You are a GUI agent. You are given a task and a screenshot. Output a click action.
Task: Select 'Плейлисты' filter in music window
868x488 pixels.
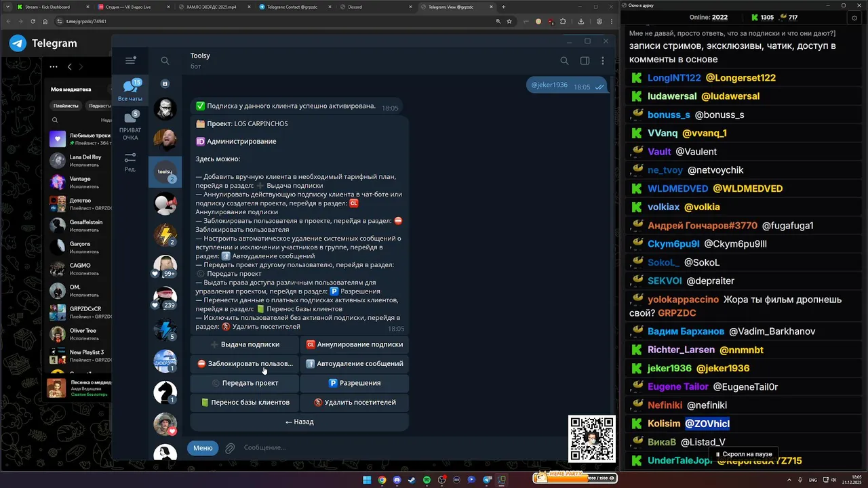[x=66, y=106]
